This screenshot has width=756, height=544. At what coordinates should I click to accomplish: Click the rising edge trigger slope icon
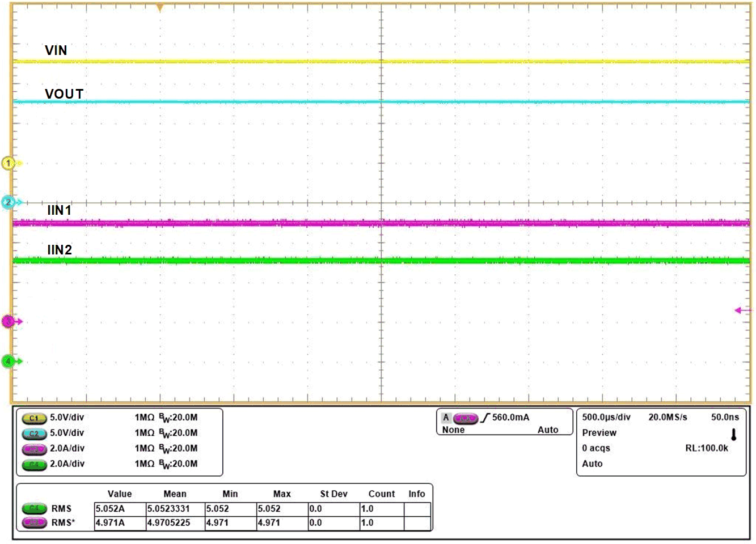(485, 418)
